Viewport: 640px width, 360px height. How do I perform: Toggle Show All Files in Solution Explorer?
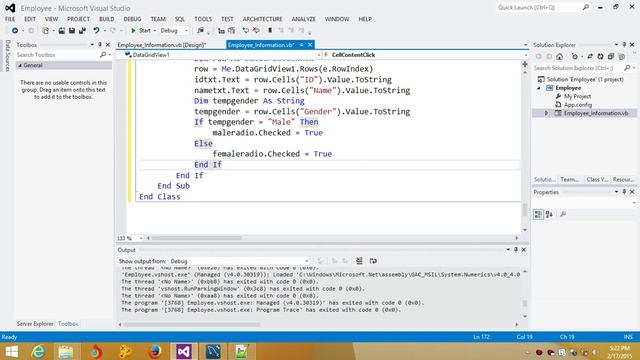(x=621, y=57)
